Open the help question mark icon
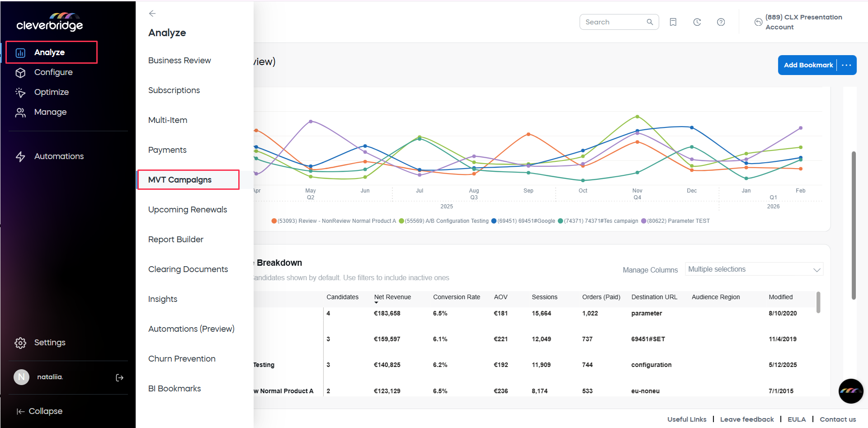 click(721, 22)
